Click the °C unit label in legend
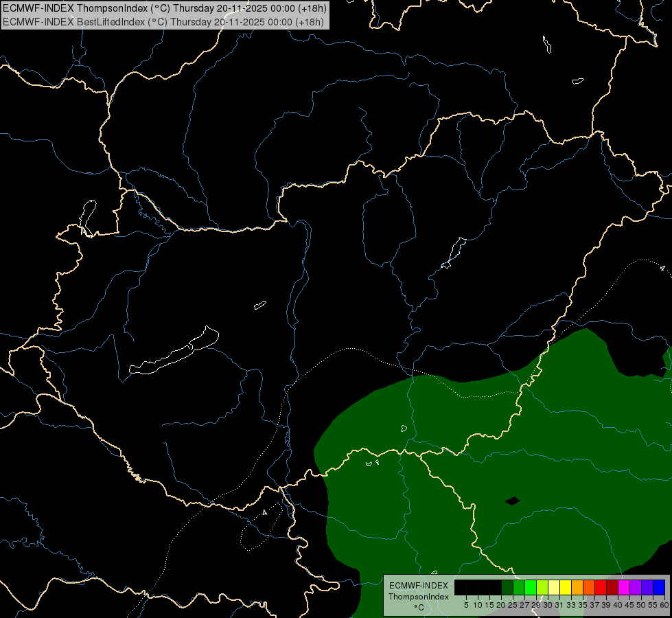The width and height of the screenshot is (672, 618). pyautogui.click(x=419, y=608)
